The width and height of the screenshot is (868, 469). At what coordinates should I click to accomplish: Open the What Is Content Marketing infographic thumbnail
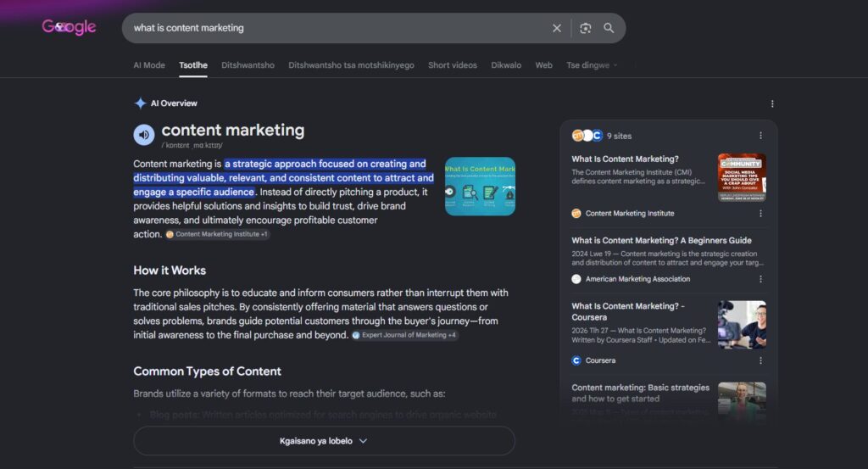pyautogui.click(x=480, y=187)
